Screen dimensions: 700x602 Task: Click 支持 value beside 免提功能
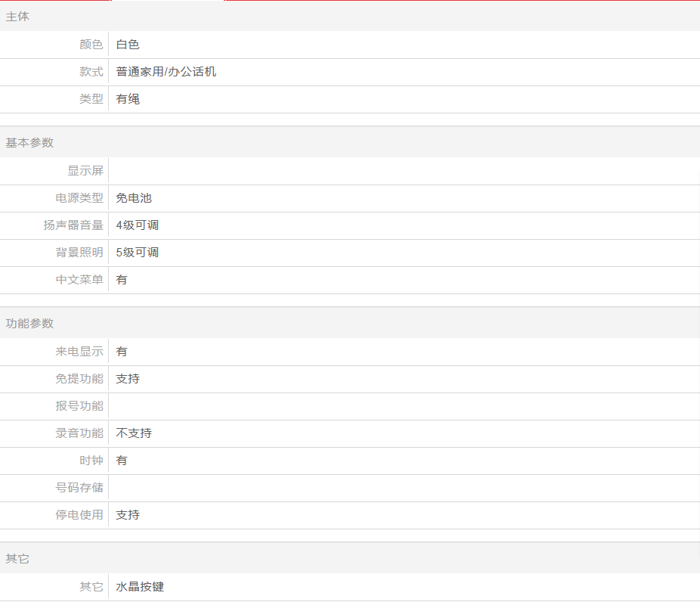point(128,379)
